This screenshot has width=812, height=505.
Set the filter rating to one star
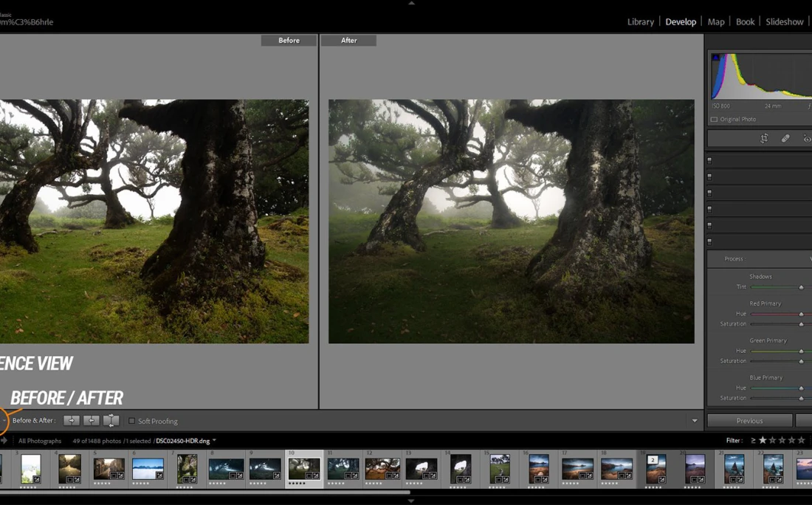[763, 441]
